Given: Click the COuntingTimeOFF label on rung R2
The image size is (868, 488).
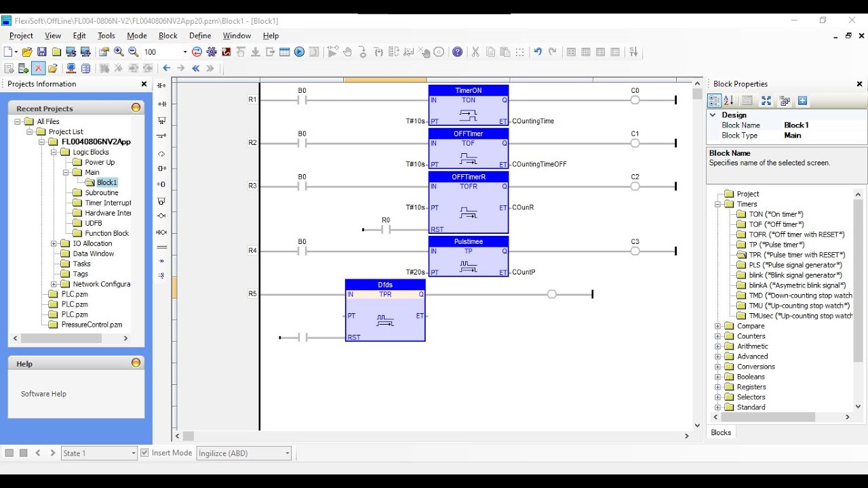Looking at the screenshot, I should click(539, 164).
